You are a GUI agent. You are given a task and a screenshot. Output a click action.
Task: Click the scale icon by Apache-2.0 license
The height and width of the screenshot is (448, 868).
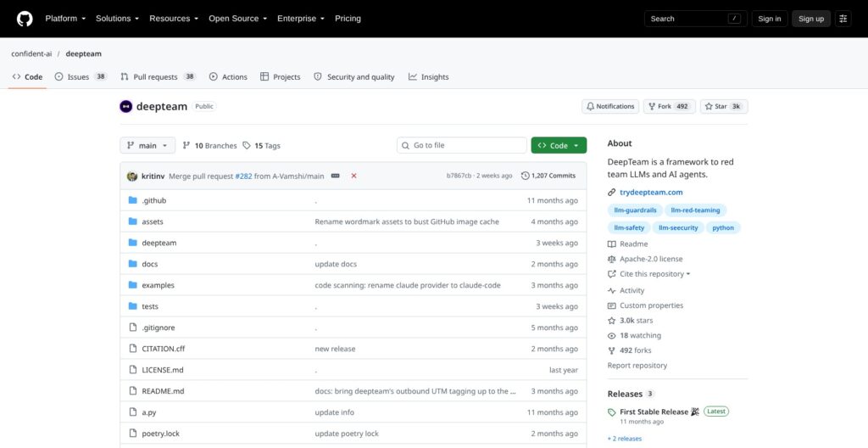[x=612, y=259]
